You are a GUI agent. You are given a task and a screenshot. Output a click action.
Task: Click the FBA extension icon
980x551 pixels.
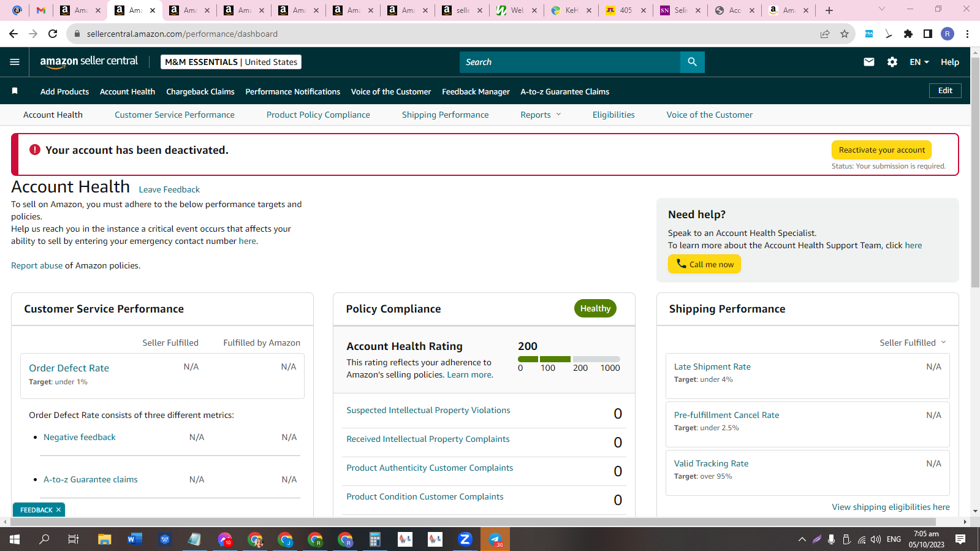point(869,34)
